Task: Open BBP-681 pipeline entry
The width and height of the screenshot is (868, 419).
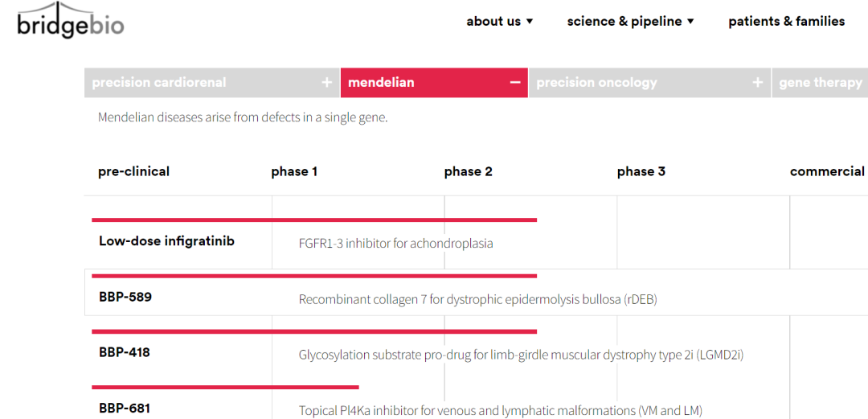Action: tap(125, 409)
